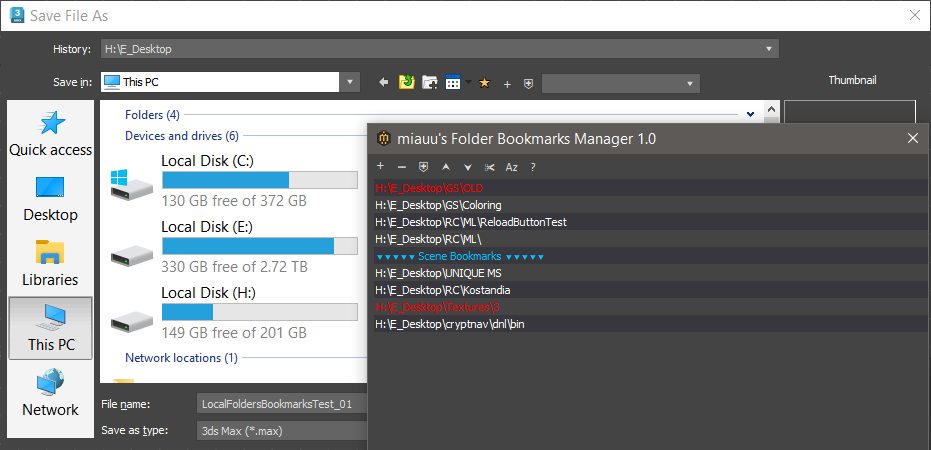Open Network in places bar
Screen dimensions: 931x450
pyautogui.click(x=50, y=393)
